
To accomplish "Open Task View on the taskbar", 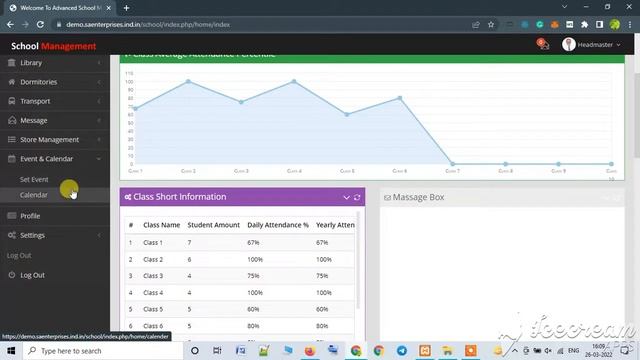I will coord(217,351).
